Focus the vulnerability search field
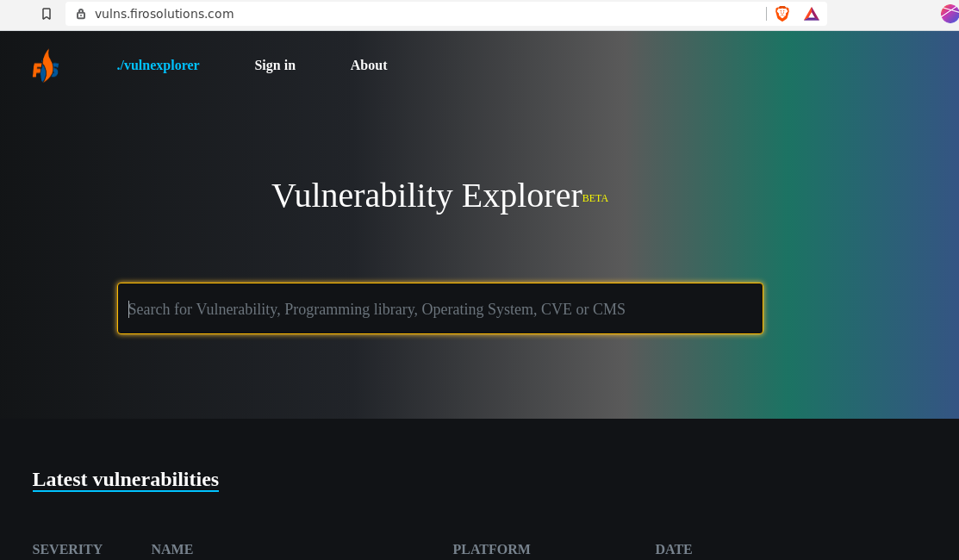959x560 pixels. [x=439, y=308]
